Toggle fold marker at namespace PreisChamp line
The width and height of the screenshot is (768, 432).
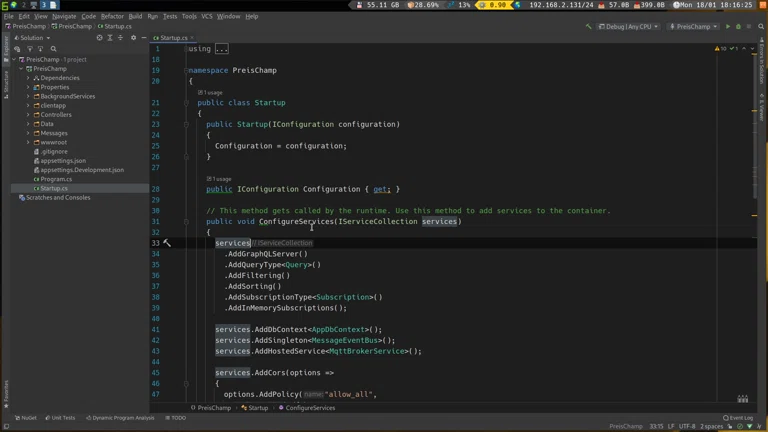[x=186, y=71]
